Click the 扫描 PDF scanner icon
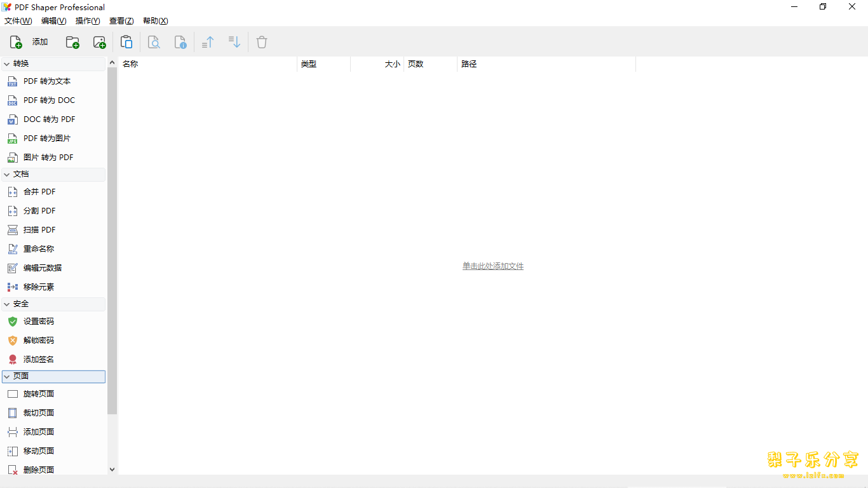This screenshot has height=488, width=868. [12, 230]
